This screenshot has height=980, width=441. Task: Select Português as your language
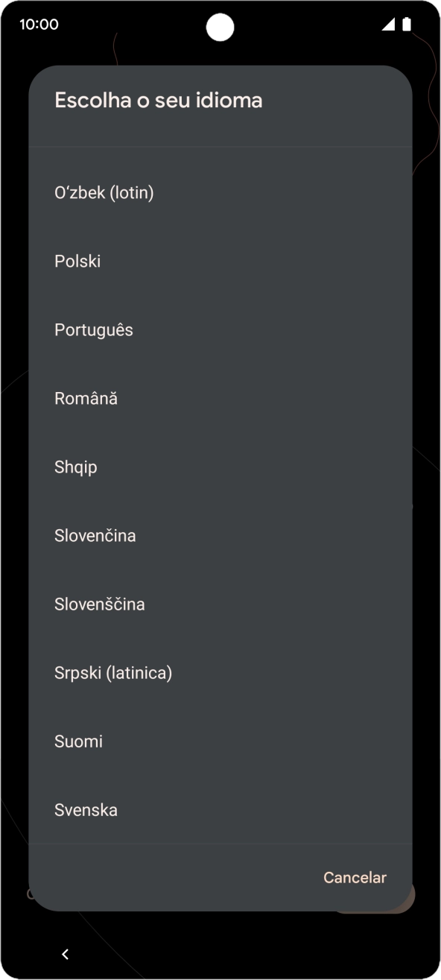(93, 329)
